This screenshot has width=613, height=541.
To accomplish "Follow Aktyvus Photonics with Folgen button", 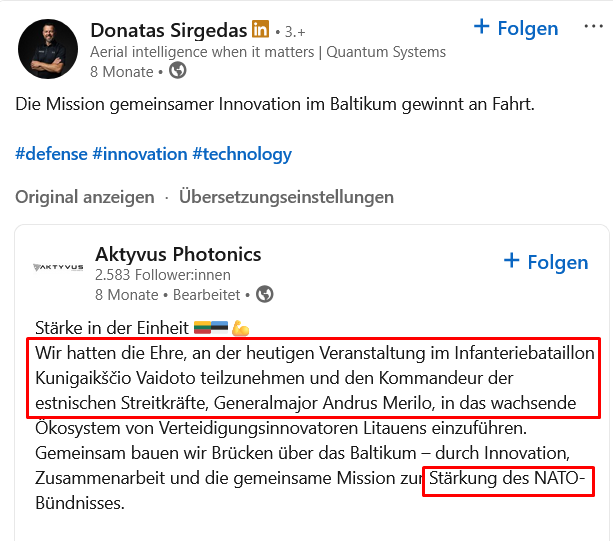I will pos(545,262).
